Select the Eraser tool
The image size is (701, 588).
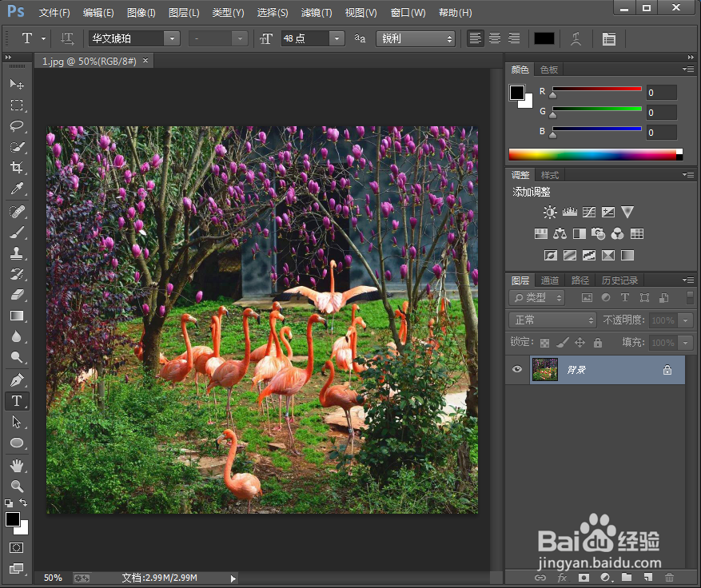click(x=17, y=295)
